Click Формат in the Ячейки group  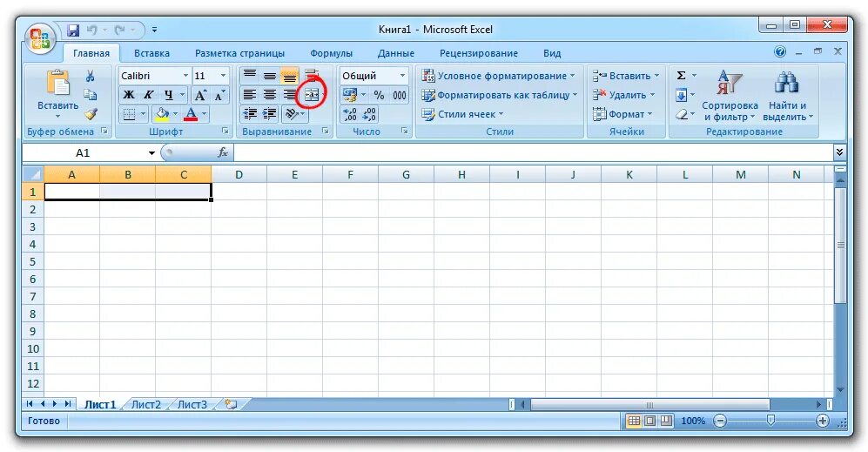(622, 114)
